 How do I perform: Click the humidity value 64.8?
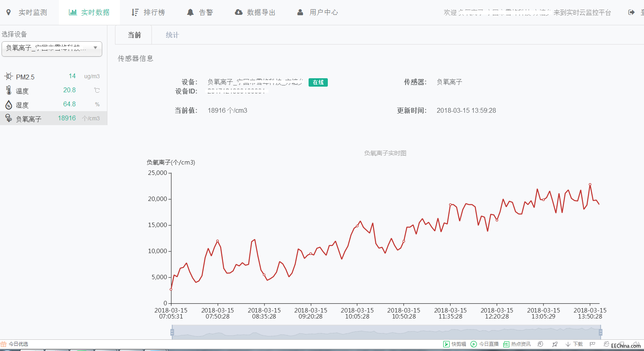(x=69, y=104)
